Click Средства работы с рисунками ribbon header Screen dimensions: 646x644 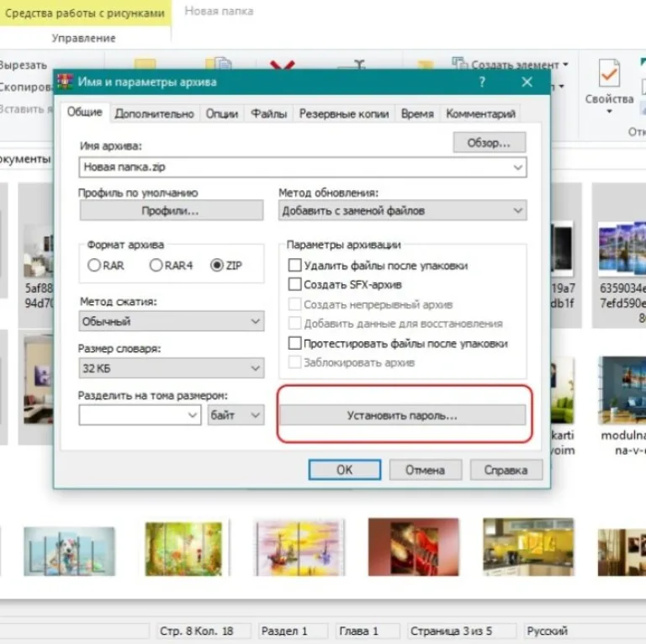[x=85, y=13]
